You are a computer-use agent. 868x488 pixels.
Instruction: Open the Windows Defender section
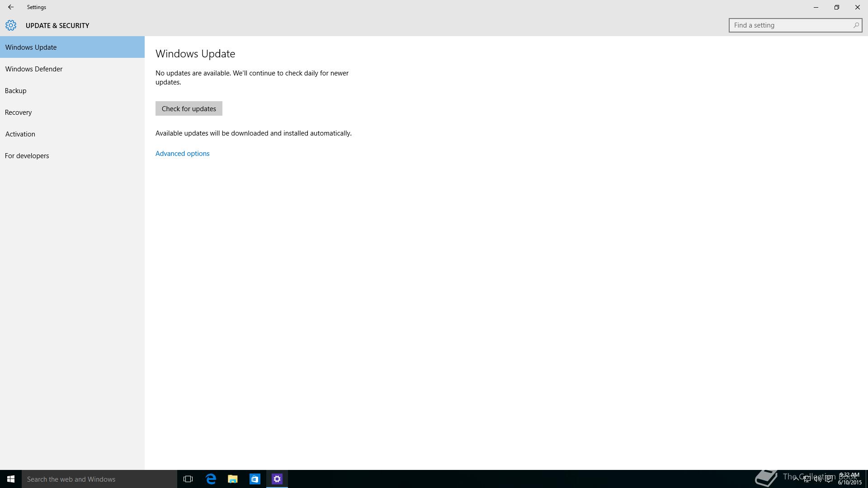[72, 69]
